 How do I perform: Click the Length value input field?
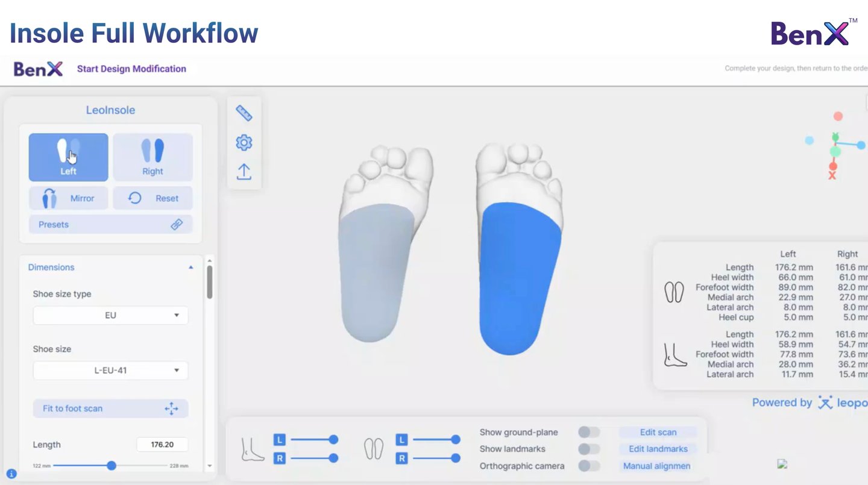tap(162, 445)
